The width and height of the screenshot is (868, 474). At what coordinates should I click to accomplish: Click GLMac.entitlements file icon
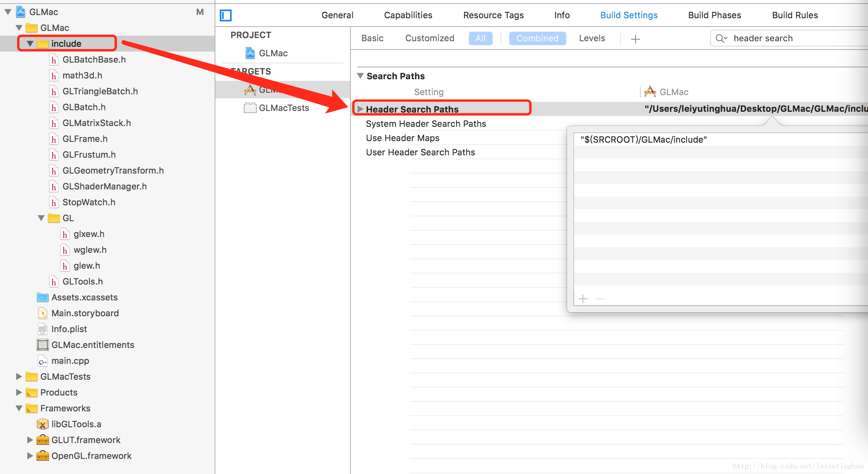42,345
